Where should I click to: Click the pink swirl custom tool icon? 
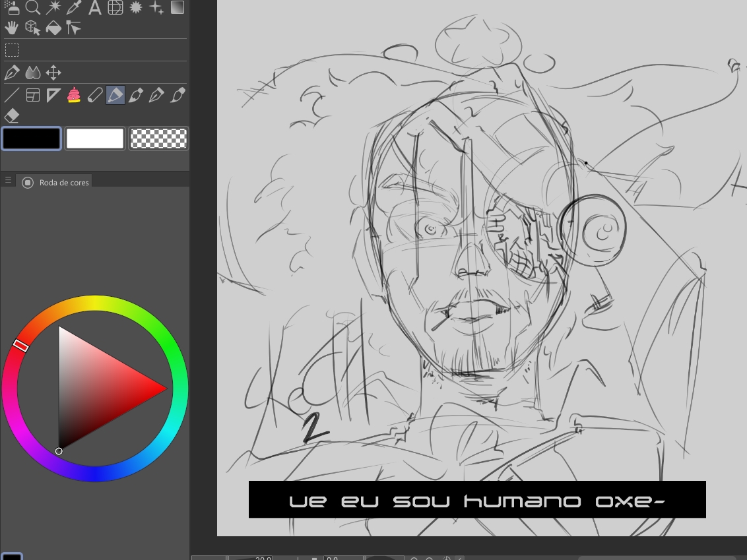click(x=74, y=95)
